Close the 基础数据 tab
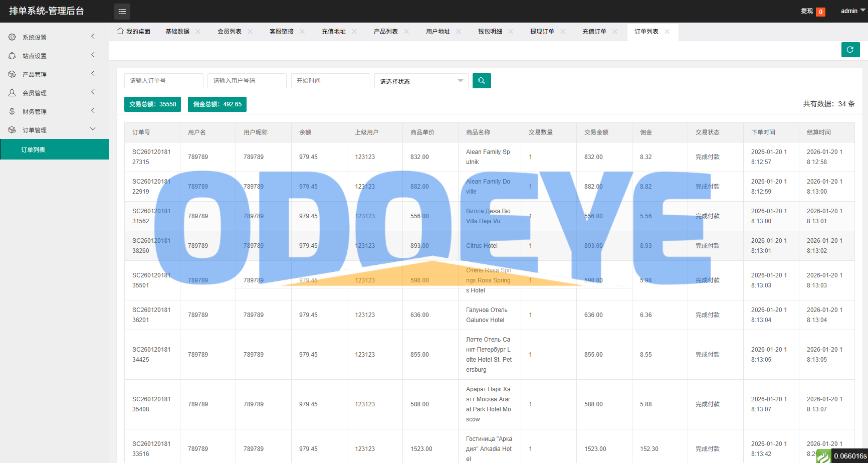This screenshot has width=868, height=463. click(198, 31)
